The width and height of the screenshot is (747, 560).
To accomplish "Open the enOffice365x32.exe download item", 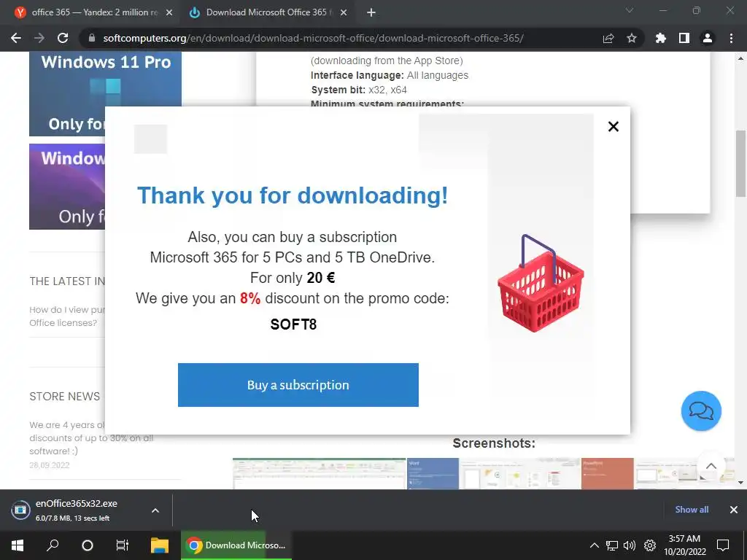I will point(76,510).
